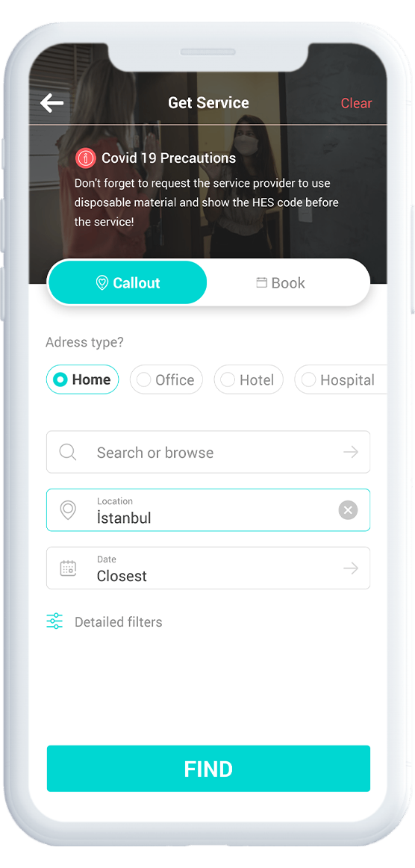Select the Office address type
Viewport: 415px width, 868px height.
(166, 379)
